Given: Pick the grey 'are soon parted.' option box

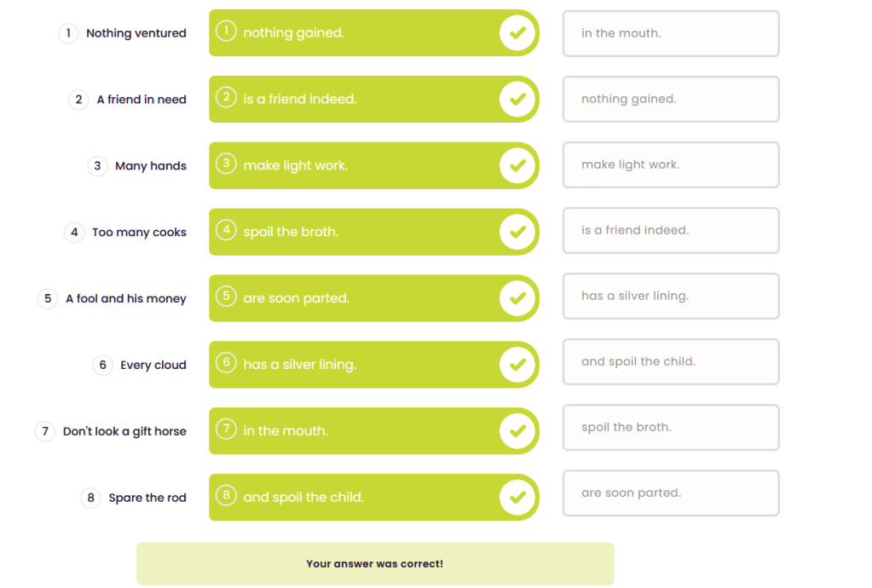Looking at the screenshot, I should pyautogui.click(x=671, y=493).
